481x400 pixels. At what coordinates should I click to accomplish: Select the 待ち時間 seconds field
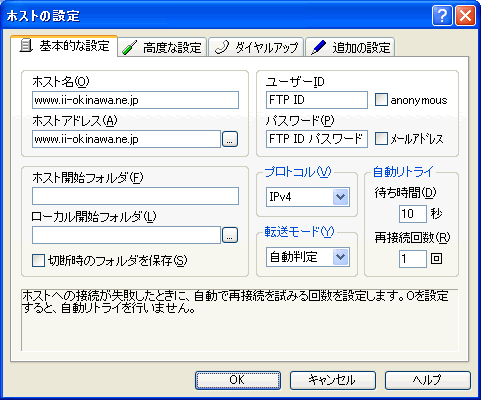413,214
